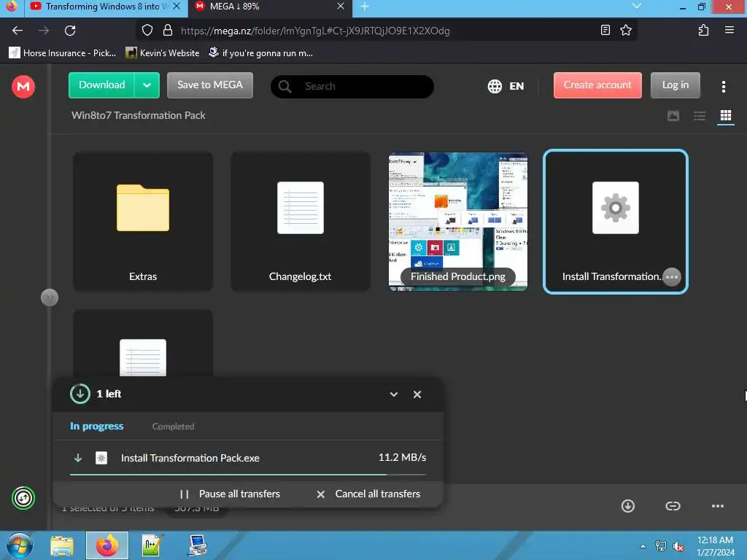Open the Download options dropdown arrow
This screenshot has height=560, width=747.
147,85
